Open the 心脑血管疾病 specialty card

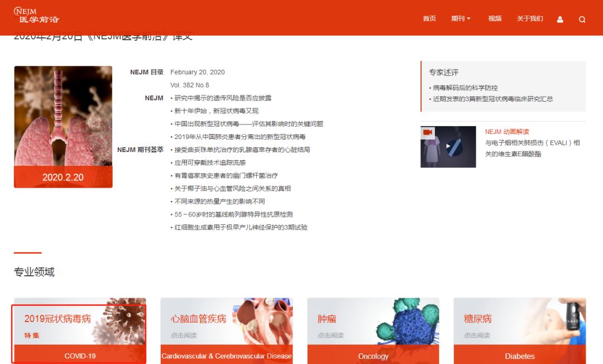227,331
